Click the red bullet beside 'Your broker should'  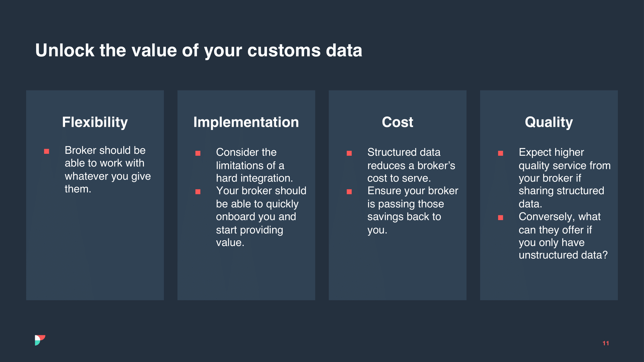pyautogui.click(x=198, y=192)
